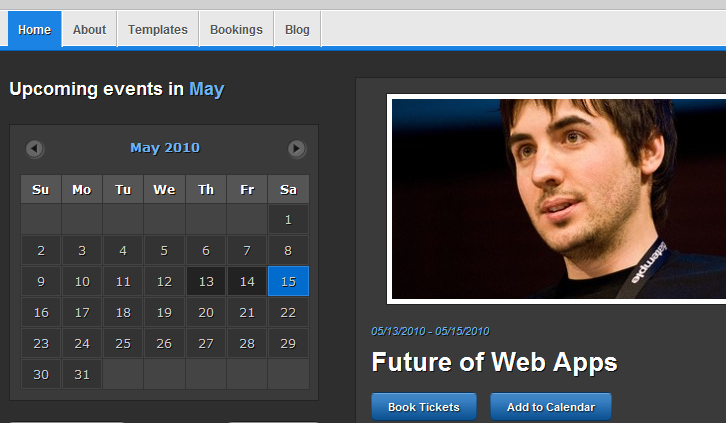Click the Su weekday header
This screenshot has height=423, width=726.
(x=41, y=189)
